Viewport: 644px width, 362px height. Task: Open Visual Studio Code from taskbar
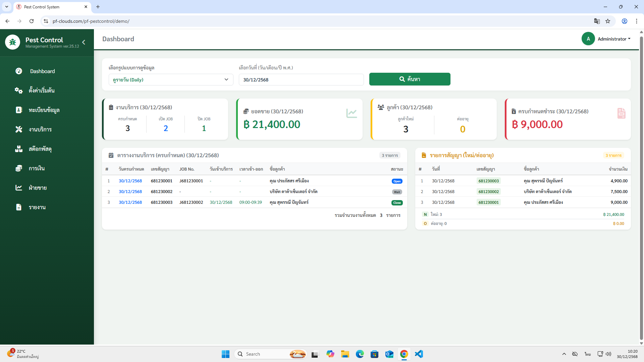(x=419, y=354)
